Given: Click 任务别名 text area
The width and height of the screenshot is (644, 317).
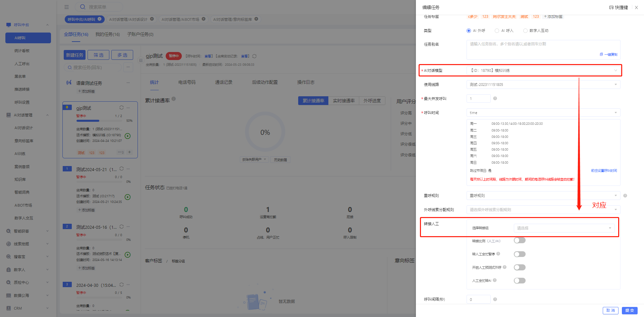Looking at the screenshot, I should [543, 50].
